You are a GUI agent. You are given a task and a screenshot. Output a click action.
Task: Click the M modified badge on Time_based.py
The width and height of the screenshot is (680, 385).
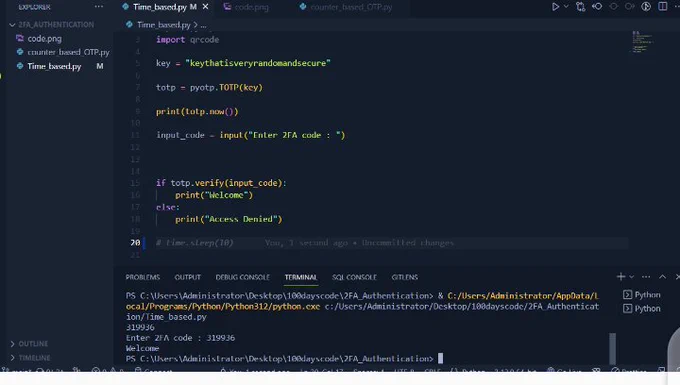[x=100, y=66]
